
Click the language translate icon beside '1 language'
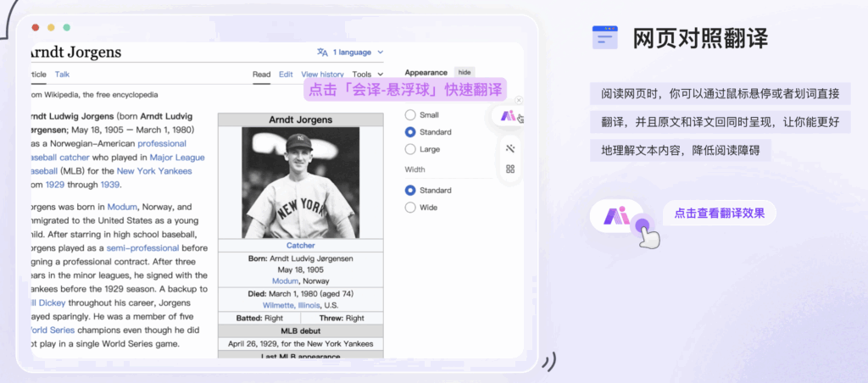pyautogui.click(x=322, y=52)
